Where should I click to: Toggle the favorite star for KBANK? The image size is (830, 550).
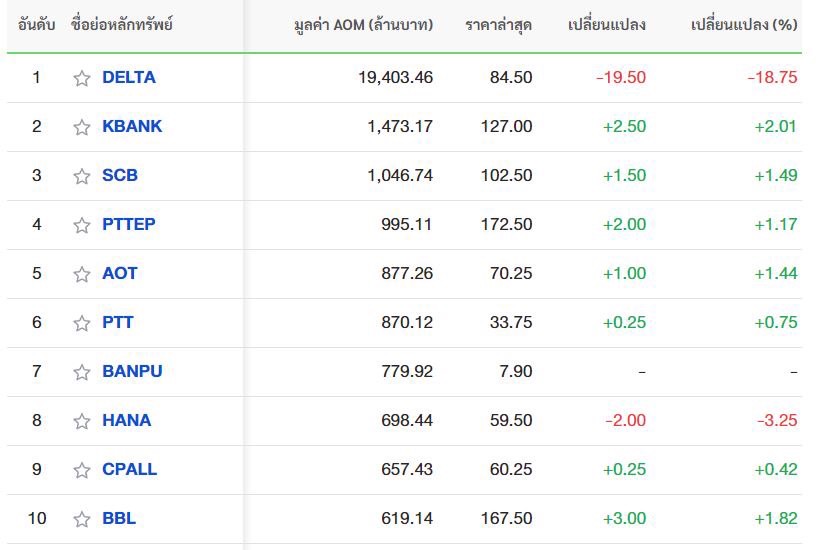point(82,127)
